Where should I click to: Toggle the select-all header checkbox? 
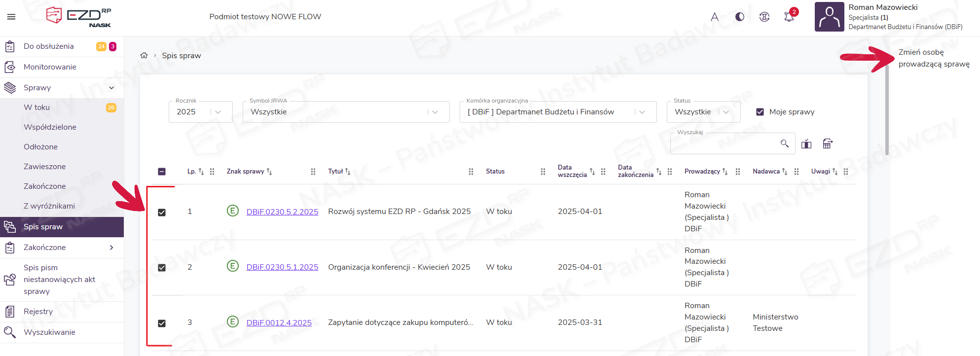coord(162,172)
